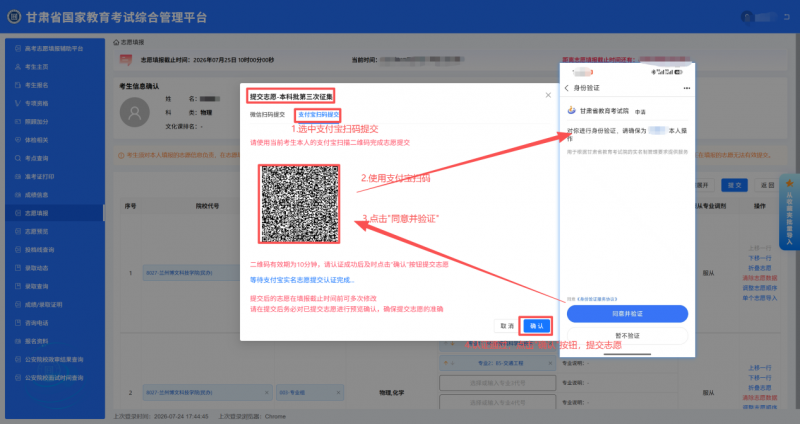
Task: Select the 0027 college field in row 1
Action: (191, 273)
